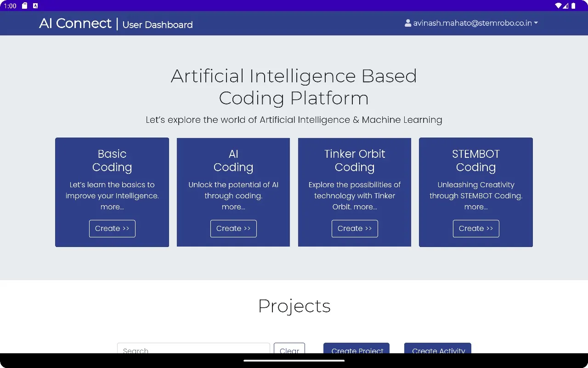Focus the project Search field
This screenshot has width=588, height=368.
pos(193,348)
